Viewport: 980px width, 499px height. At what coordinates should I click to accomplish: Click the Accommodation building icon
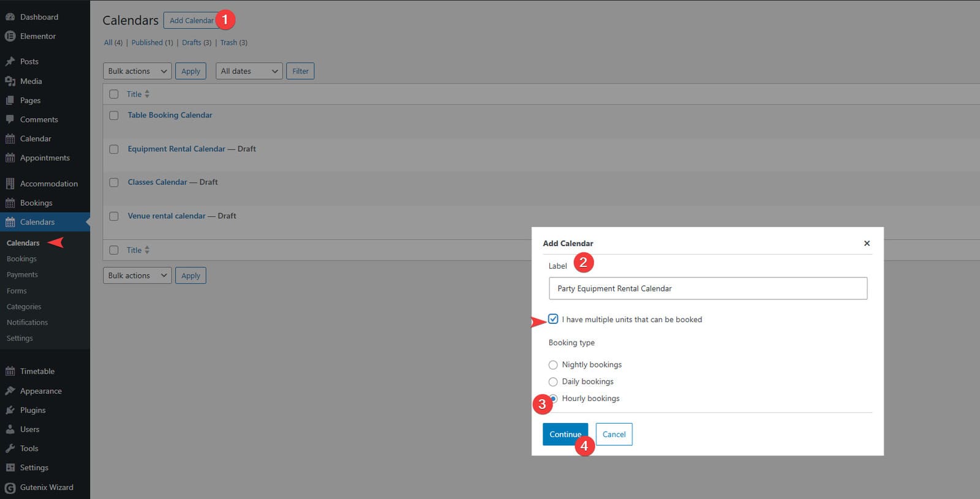(10, 184)
